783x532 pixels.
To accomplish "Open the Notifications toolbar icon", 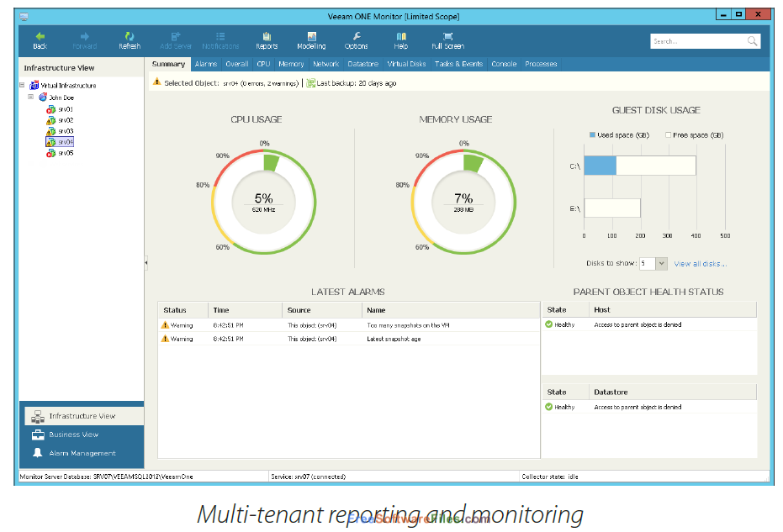I will click(x=220, y=36).
